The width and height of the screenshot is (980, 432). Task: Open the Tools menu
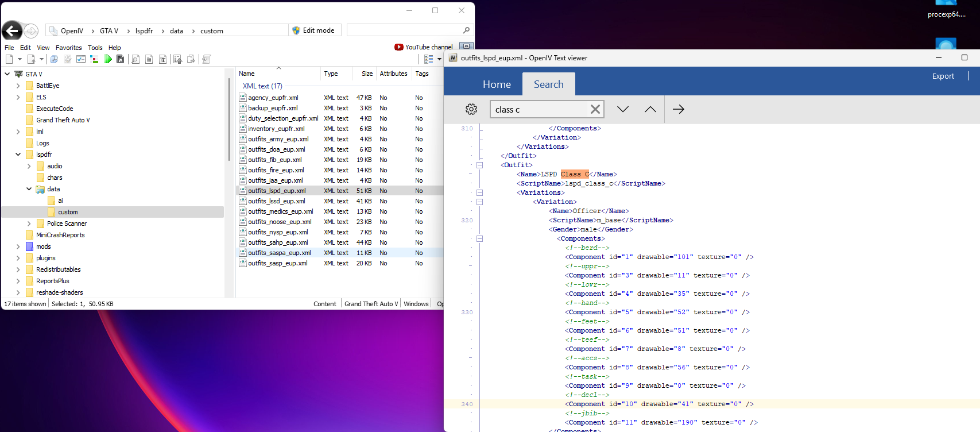pos(95,48)
